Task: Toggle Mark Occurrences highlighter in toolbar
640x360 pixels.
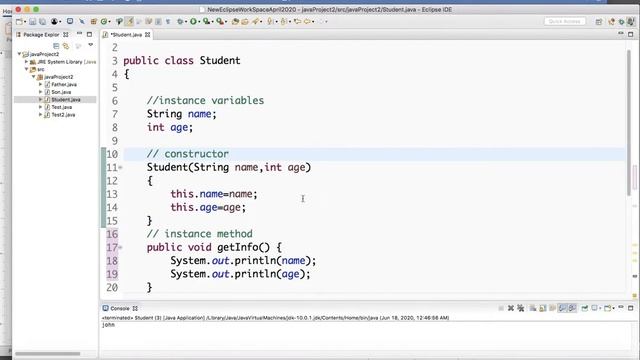Action: pos(129,21)
